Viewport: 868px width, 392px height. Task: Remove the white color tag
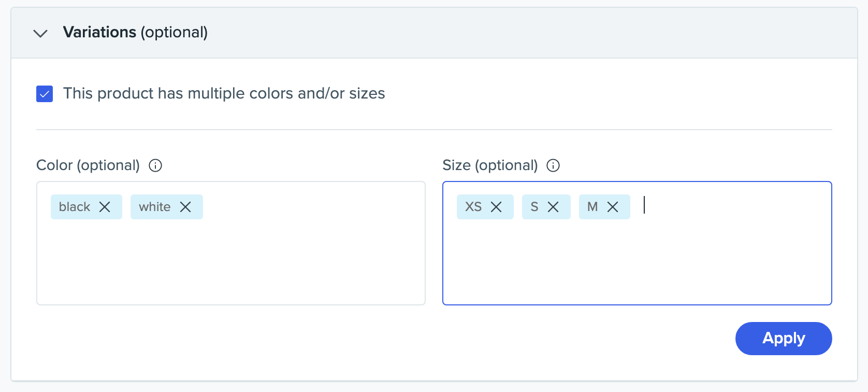click(185, 207)
